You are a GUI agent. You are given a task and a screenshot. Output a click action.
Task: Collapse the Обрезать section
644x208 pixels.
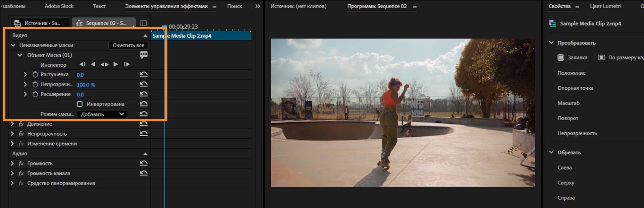pos(551,152)
